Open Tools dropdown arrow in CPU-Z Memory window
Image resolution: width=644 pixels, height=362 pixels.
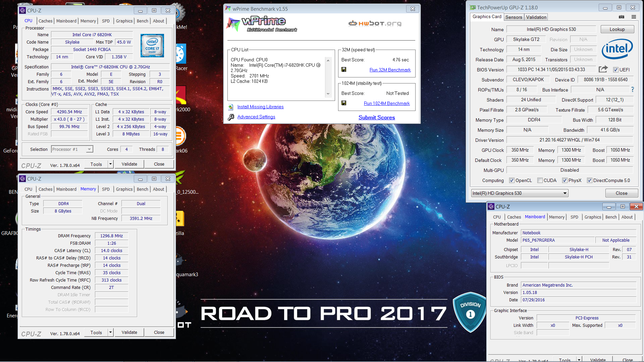(x=110, y=332)
